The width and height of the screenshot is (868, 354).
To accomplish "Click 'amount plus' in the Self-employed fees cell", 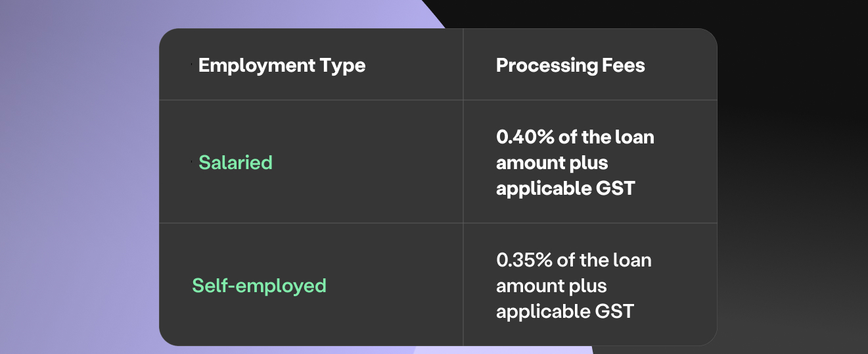I will 551,286.
